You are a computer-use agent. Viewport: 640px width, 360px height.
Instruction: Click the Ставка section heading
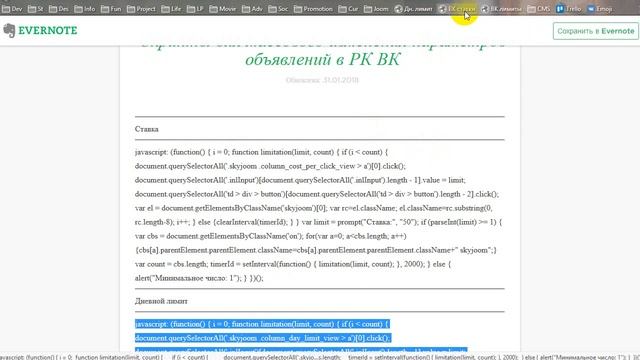(147, 129)
